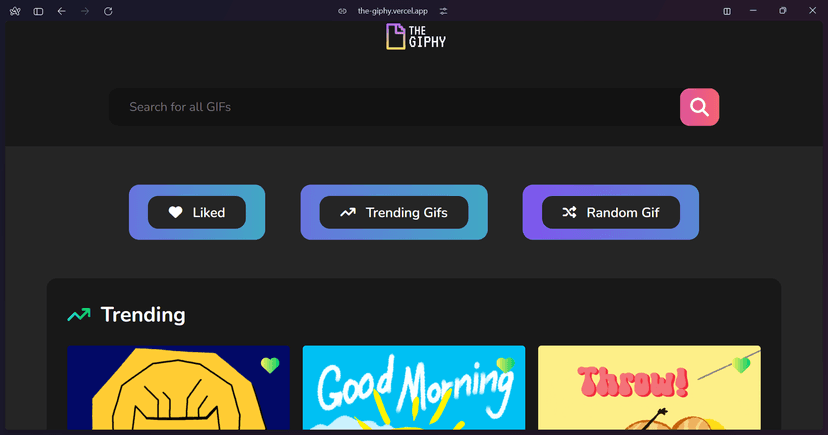Close the browser window
828x435 pixels.
click(812, 11)
